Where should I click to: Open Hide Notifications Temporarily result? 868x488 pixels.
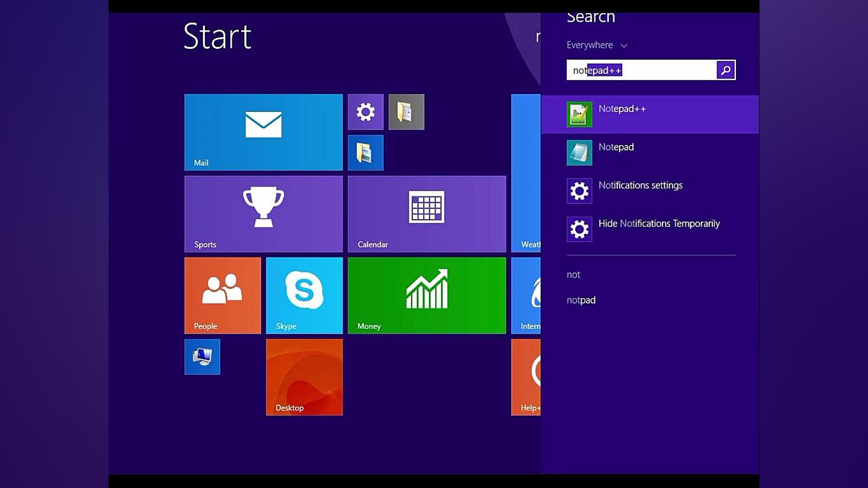tap(650, 229)
